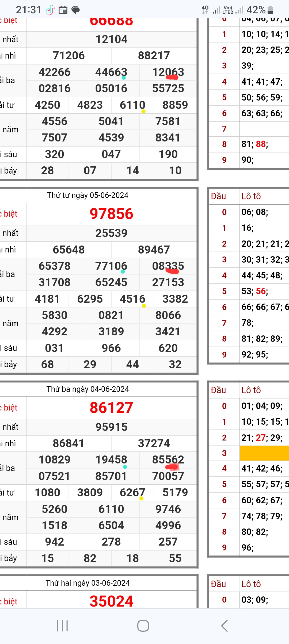
Task: Select the date header Thứ tư ngày 05-06-2024
Action: click(88, 195)
